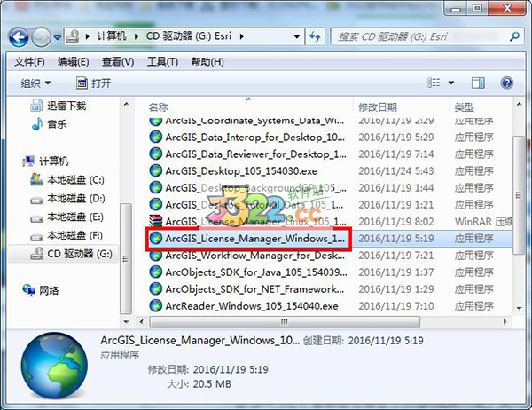Click navigation pane scroll down arrow
Screen dimensions: 532x410
(x=126, y=321)
